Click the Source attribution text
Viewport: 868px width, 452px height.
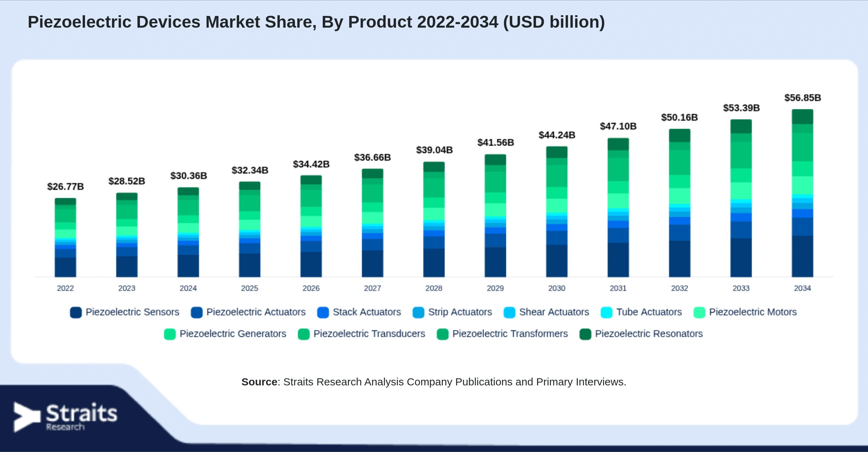point(434,382)
